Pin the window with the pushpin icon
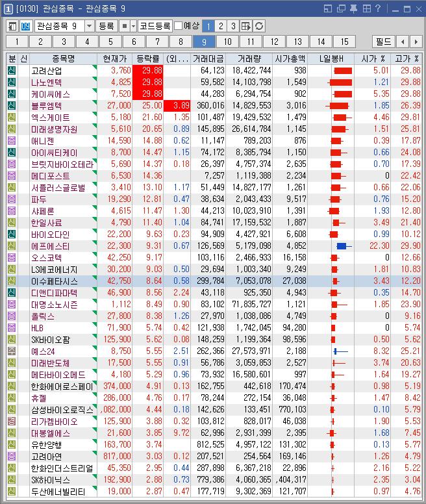This screenshot has height=504, width=426. [x=353, y=8]
